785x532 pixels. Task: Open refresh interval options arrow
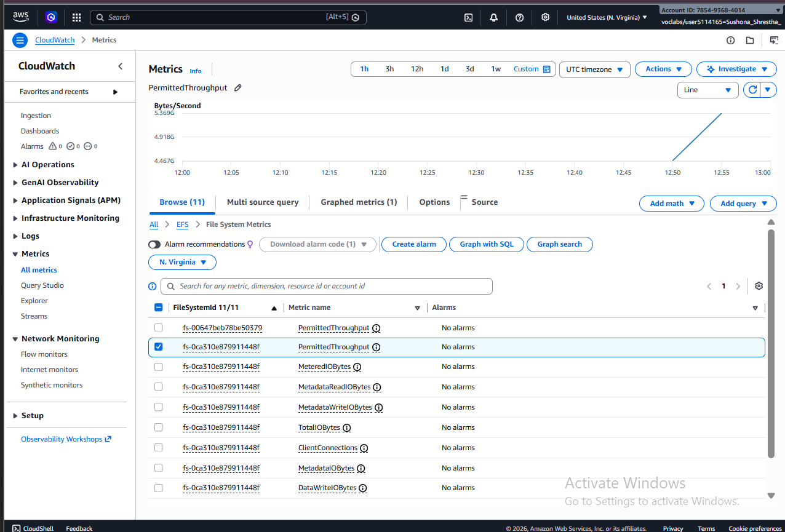[768, 90]
